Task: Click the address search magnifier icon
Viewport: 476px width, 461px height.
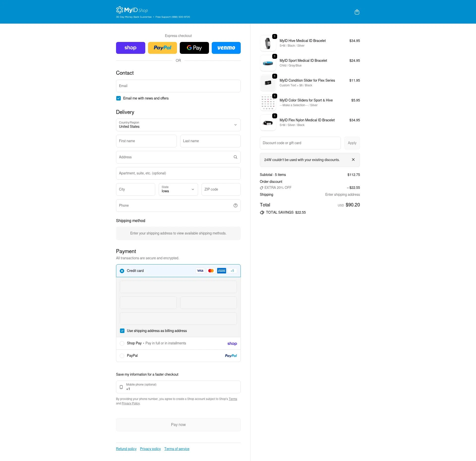Action: 235,157
